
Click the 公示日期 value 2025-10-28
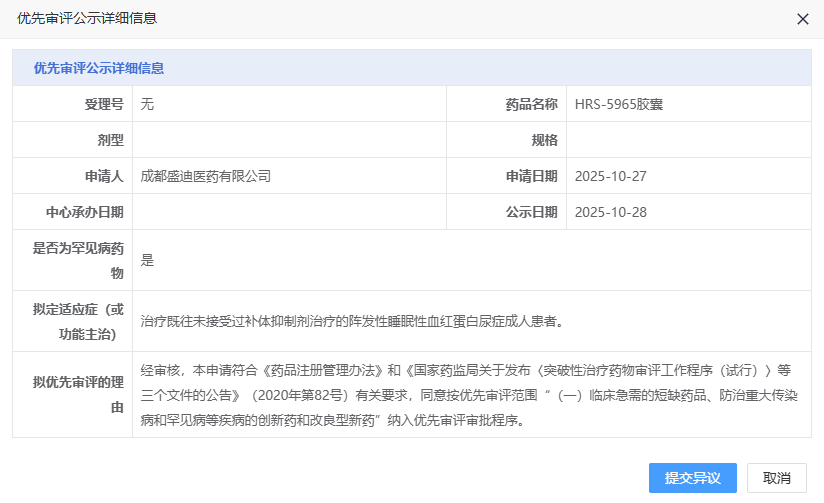pos(610,212)
